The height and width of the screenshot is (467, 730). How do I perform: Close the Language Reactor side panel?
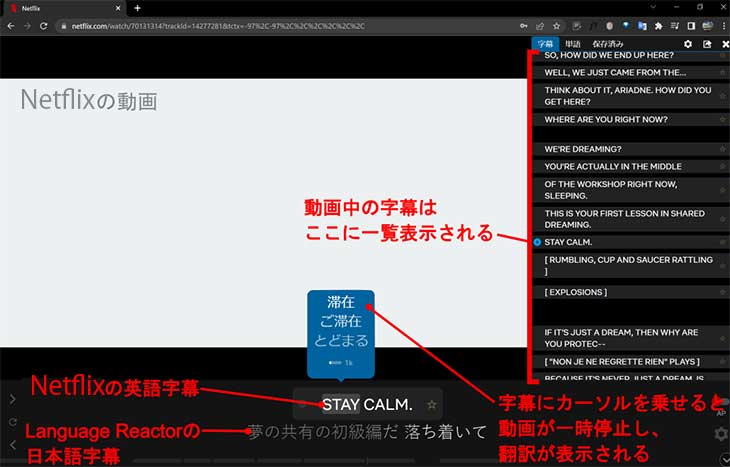point(725,44)
